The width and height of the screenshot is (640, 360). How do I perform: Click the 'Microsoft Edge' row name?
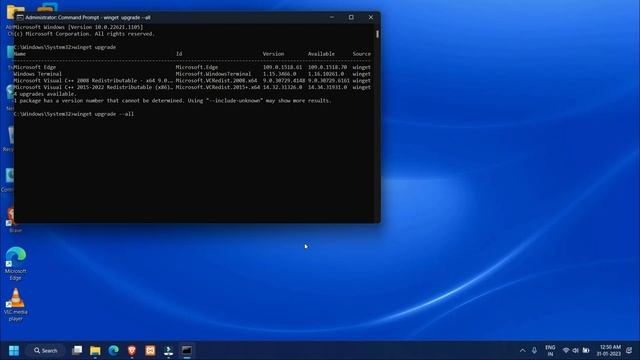coord(35,67)
